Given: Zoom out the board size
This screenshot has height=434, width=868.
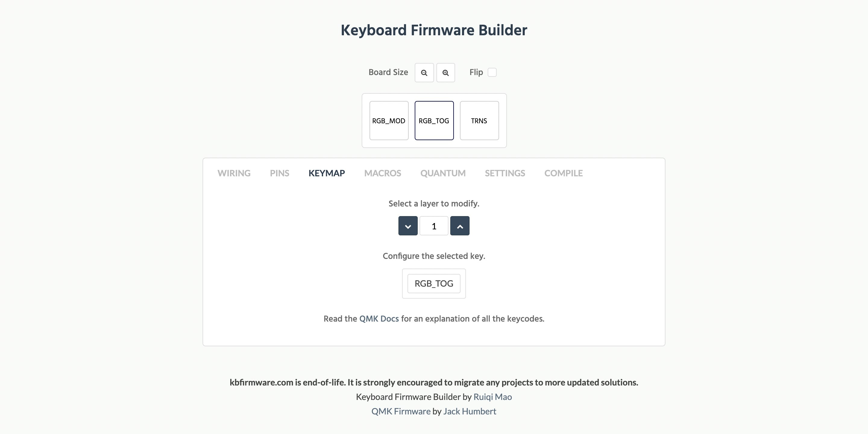Looking at the screenshot, I should (x=424, y=72).
